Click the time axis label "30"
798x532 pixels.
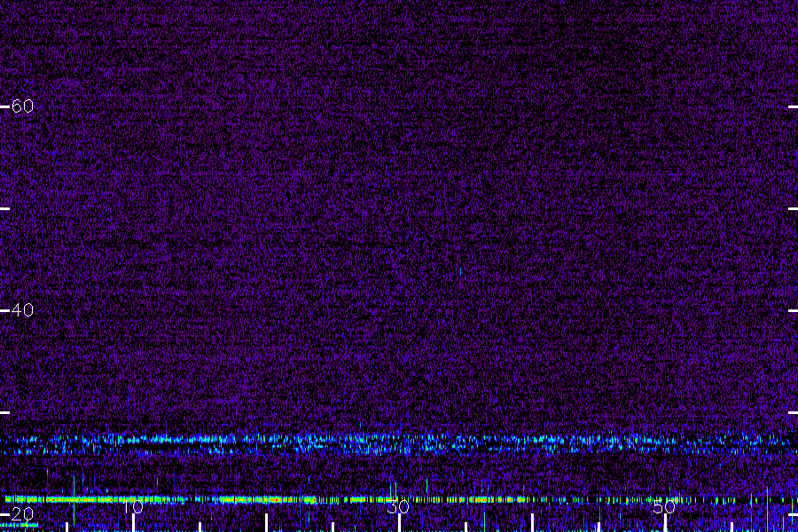(398, 506)
